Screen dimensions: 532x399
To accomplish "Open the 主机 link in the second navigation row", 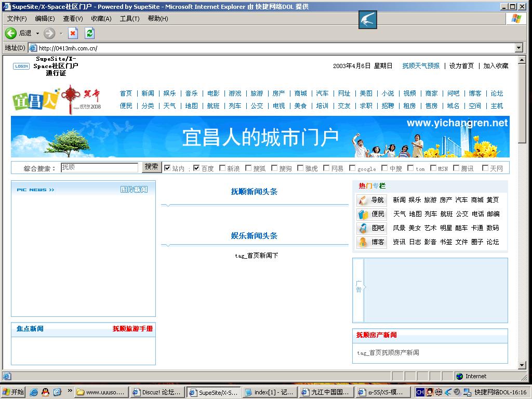I will (497, 106).
